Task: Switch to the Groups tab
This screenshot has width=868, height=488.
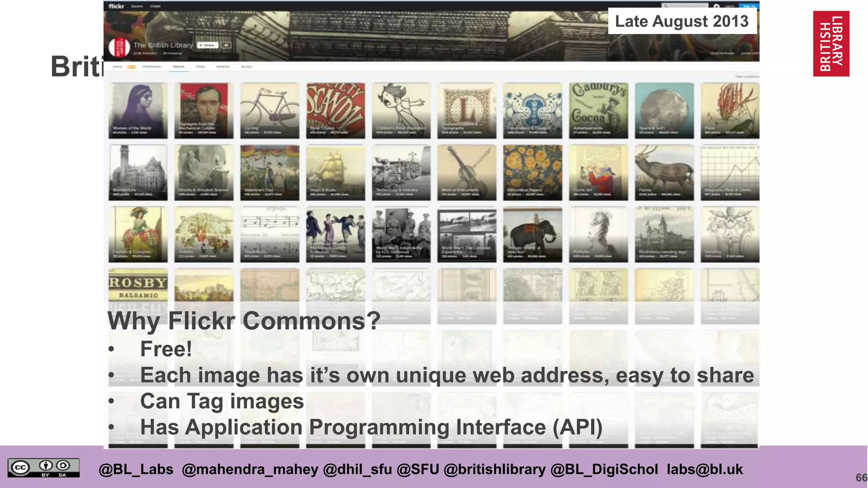Action: tap(247, 67)
